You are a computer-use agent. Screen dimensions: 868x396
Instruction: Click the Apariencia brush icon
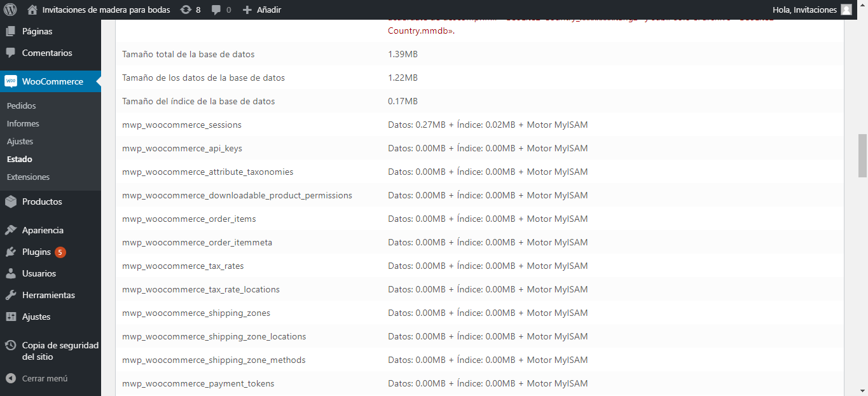[11, 230]
